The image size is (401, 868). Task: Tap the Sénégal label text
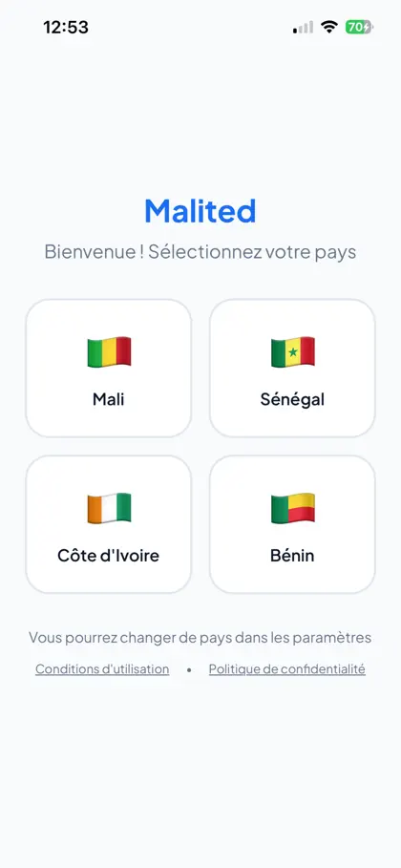(292, 400)
